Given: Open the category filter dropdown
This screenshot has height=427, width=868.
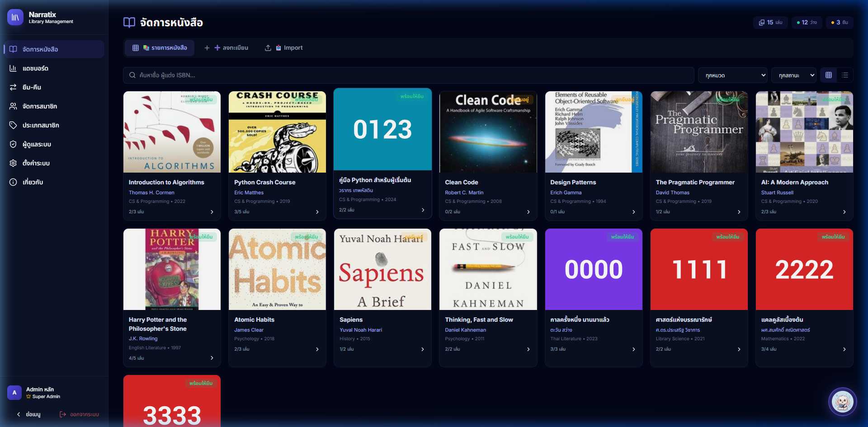Looking at the screenshot, I should click(732, 75).
